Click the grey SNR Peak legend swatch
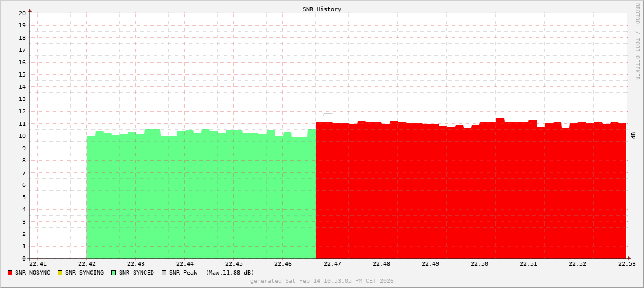This screenshot has height=288, width=644. tap(163, 273)
